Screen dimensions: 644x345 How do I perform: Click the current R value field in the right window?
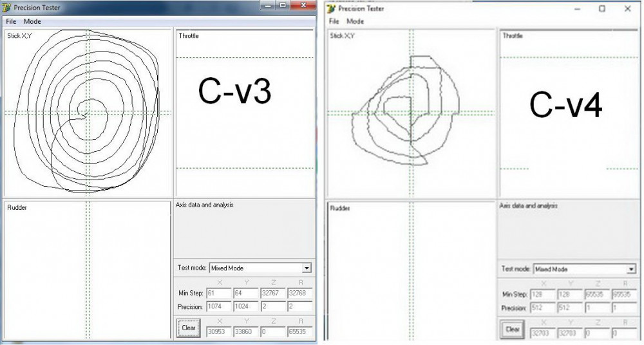pos(624,333)
